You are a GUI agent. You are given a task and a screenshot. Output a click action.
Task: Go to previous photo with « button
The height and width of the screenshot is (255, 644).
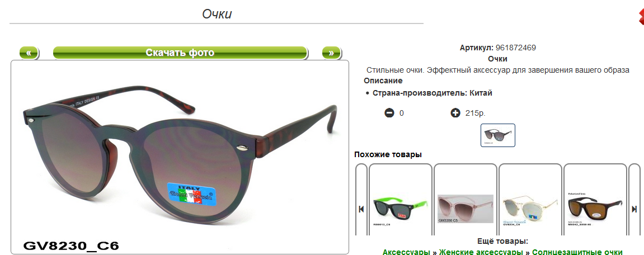(x=29, y=53)
